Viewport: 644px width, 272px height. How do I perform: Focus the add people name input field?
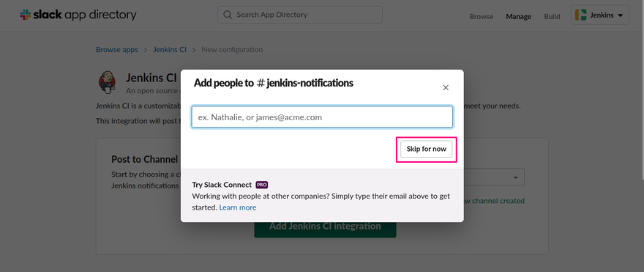coord(323,117)
